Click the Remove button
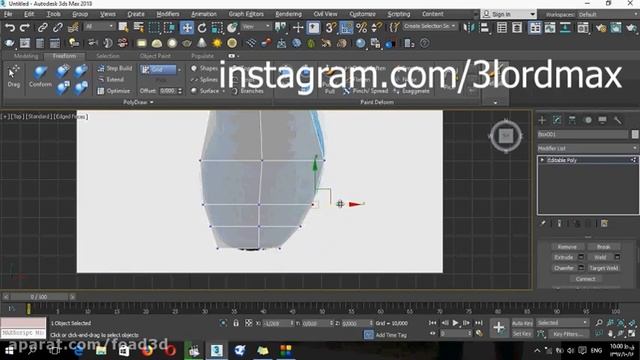Screen dimensions: 640x360 pyautogui.click(x=567, y=247)
